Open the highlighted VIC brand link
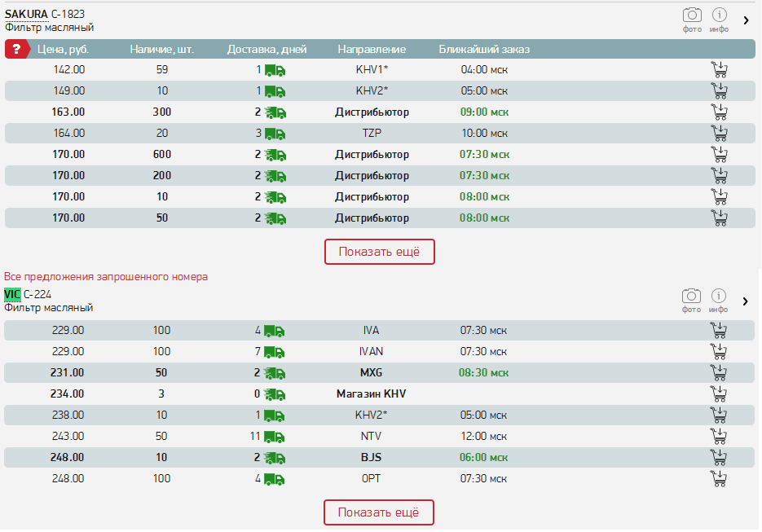The image size is (762, 532). click(12, 294)
